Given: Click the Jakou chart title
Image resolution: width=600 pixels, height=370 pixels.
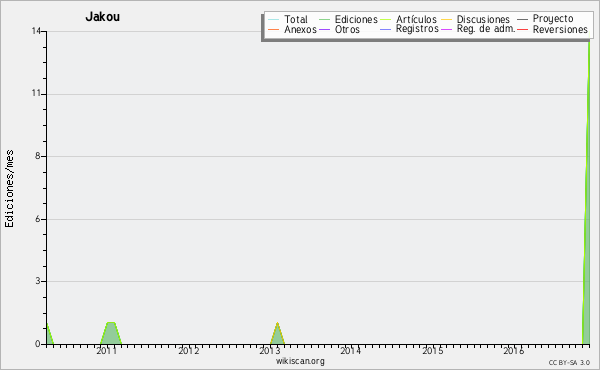Looking at the screenshot, I should click(103, 17).
